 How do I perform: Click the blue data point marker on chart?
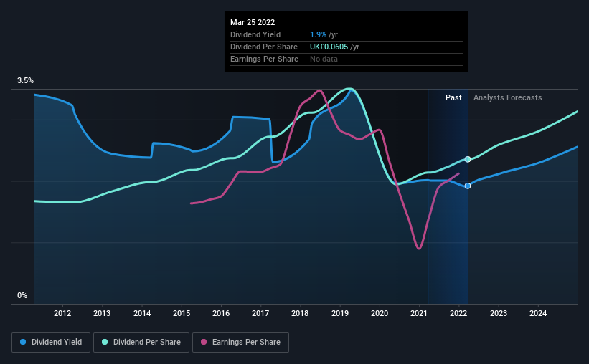click(468, 186)
